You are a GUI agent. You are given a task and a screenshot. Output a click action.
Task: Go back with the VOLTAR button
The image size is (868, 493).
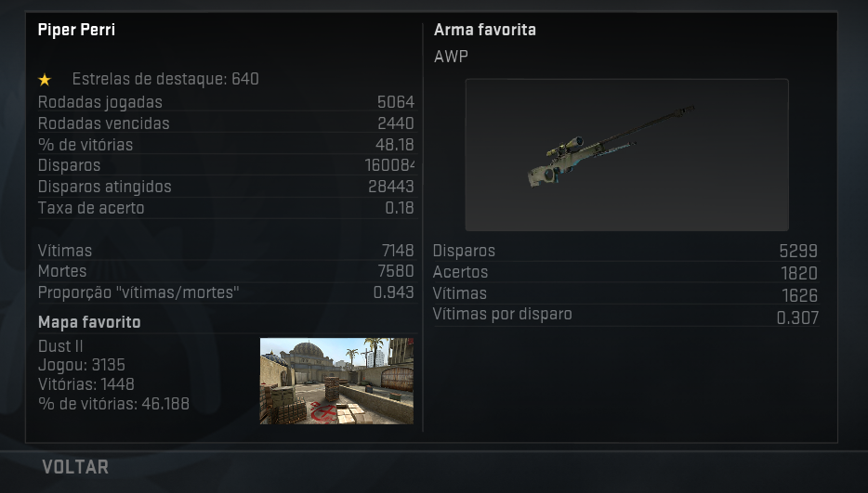point(75,466)
